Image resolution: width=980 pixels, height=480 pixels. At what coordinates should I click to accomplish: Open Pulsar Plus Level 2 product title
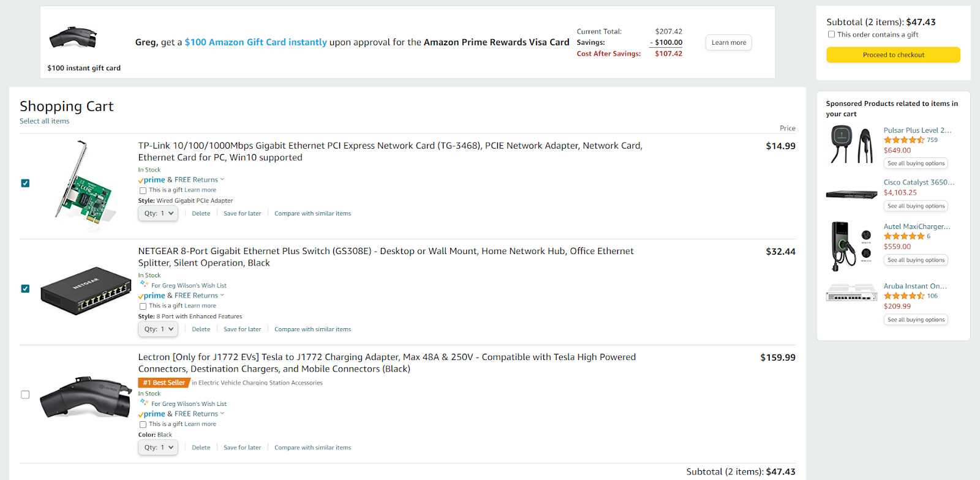coord(918,130)
